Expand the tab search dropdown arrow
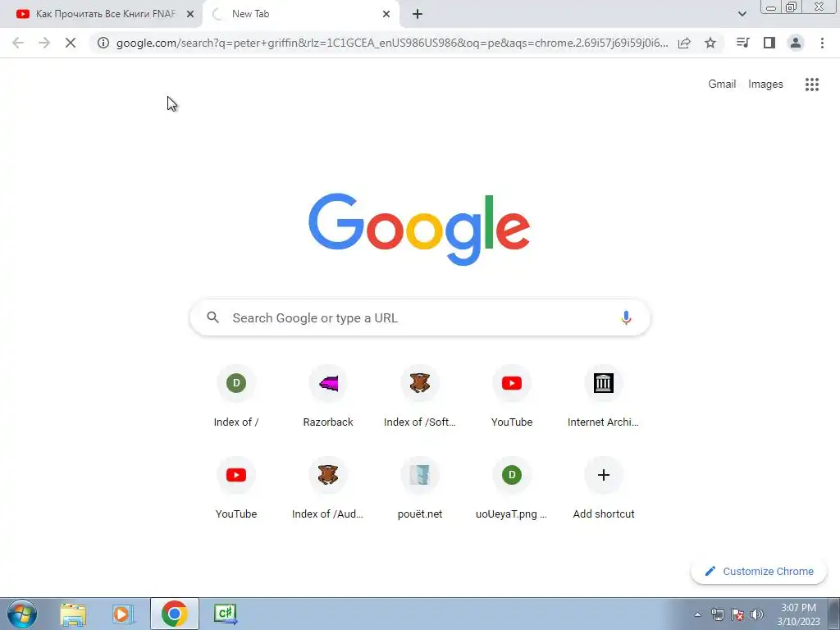The width and height of the screenshot is (840, 630). point(742,14)
